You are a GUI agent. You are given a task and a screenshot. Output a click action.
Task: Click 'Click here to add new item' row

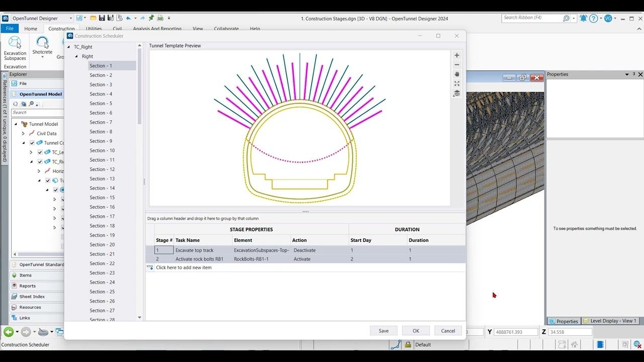click(184, 267)
